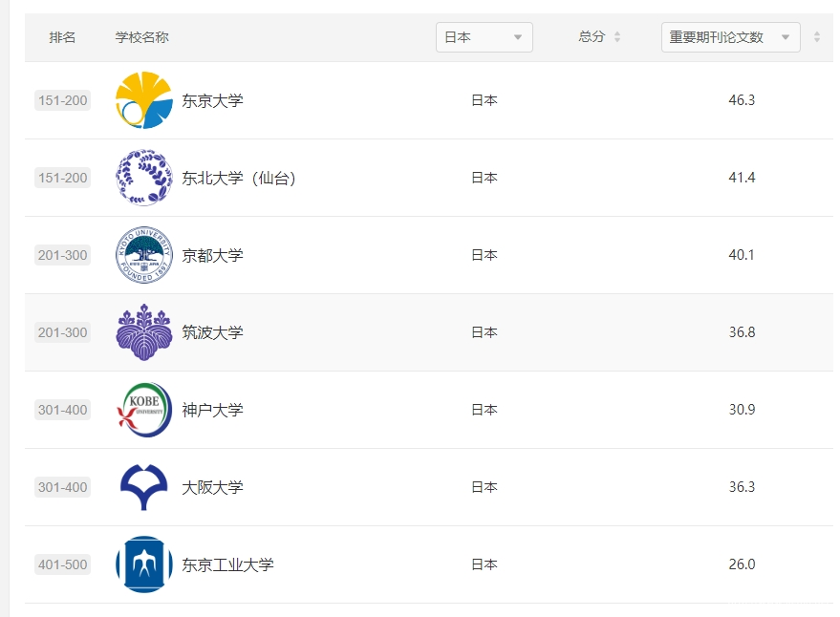
Task: Click 日本 country cell in 京都大学 row
Action: (x=485, y=255)
